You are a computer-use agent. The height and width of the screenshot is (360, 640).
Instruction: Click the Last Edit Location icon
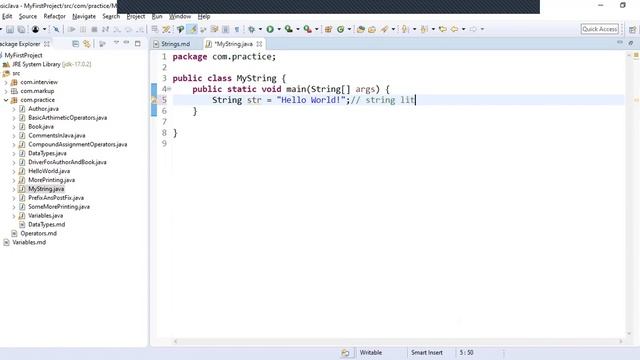(x=442, y=29)
